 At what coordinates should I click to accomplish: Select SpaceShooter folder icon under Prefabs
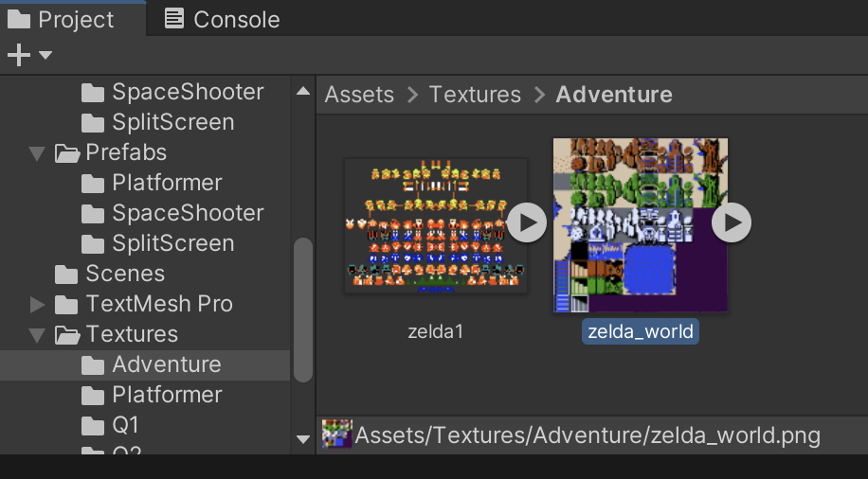click(93, 213)
